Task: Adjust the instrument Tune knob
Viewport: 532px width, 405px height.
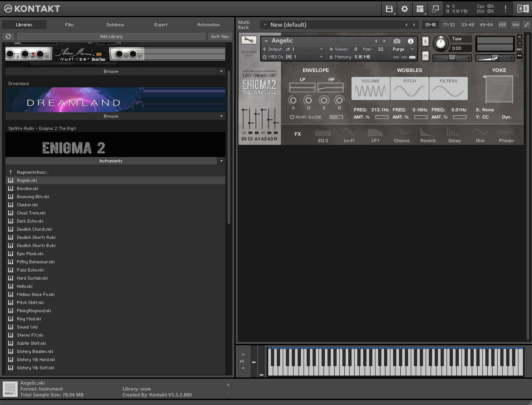Action: click(441, 43)
